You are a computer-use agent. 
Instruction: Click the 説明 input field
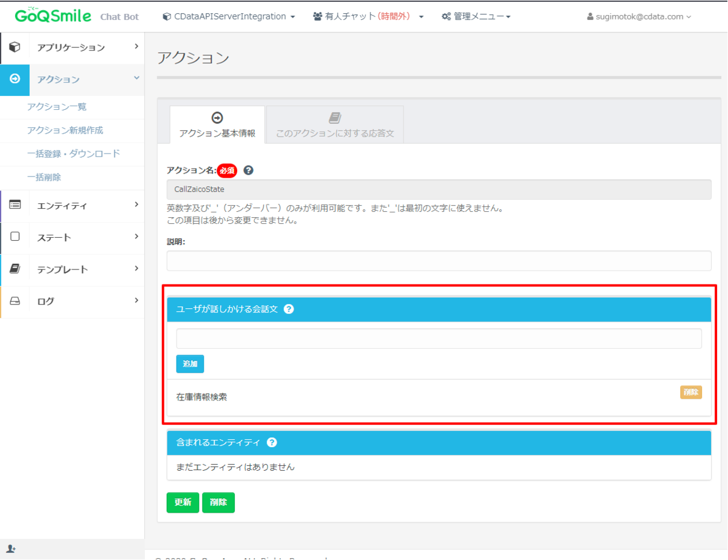[439, 261]
